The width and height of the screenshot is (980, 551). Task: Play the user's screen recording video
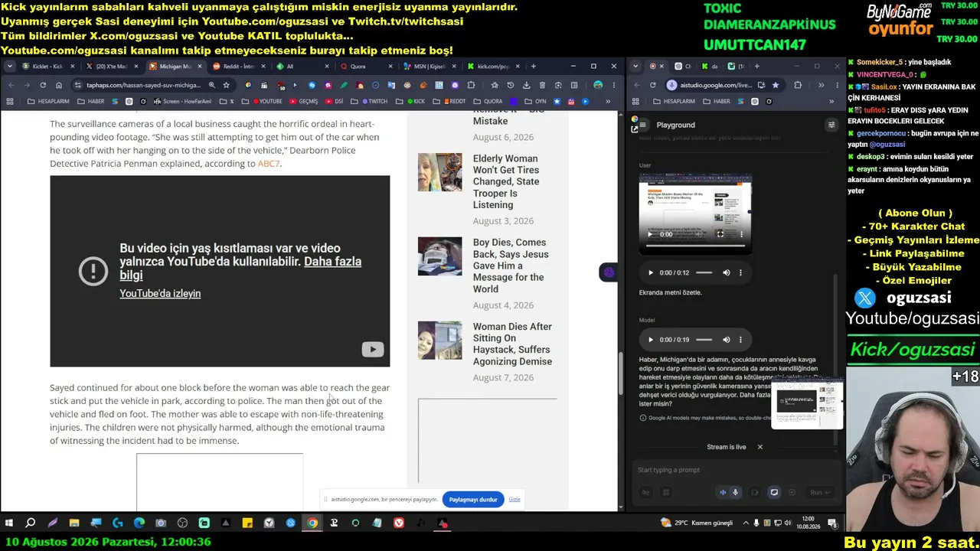click(x=651, y=234)
